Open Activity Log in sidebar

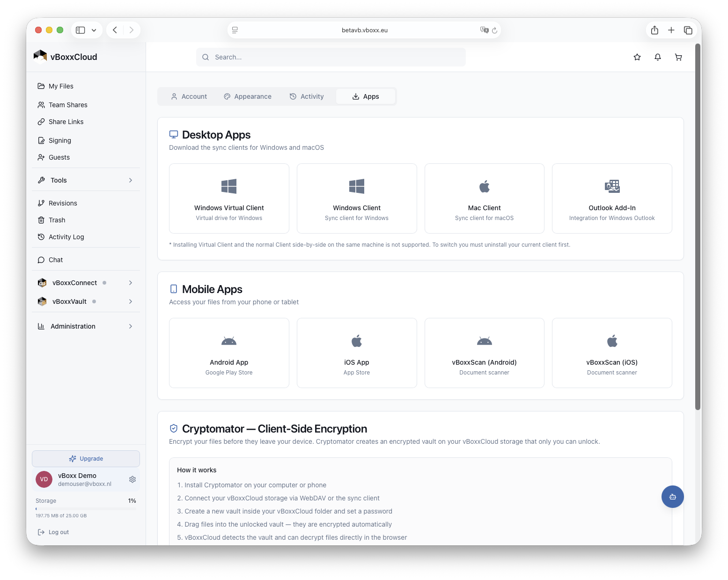pos(86,237)
